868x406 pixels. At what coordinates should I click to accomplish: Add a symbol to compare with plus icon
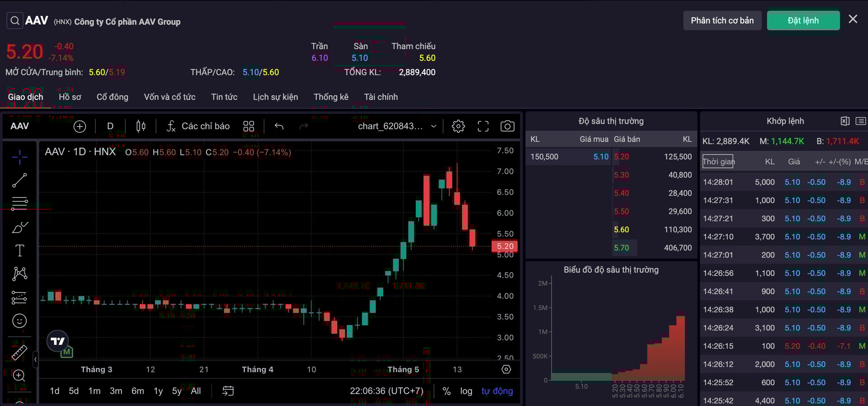click(80, 127)
